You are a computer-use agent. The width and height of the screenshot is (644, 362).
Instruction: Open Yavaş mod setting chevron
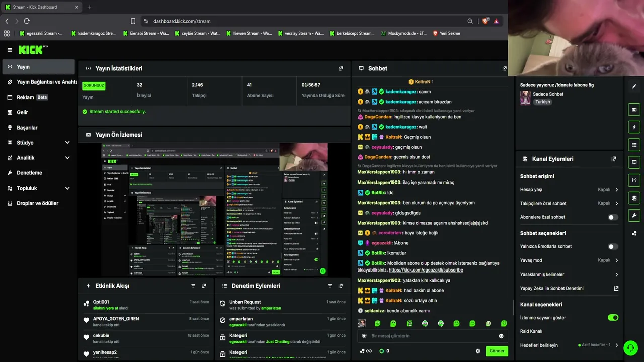point(616,260)
